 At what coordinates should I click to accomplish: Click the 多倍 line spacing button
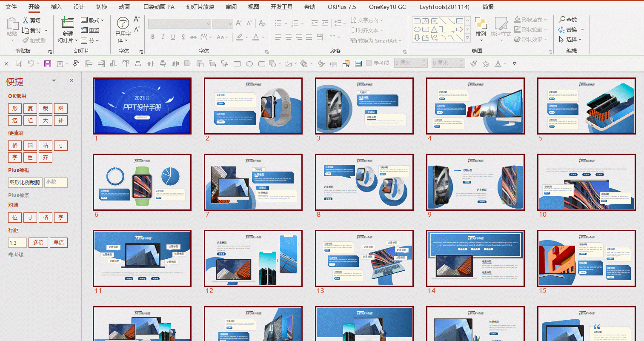38,243
